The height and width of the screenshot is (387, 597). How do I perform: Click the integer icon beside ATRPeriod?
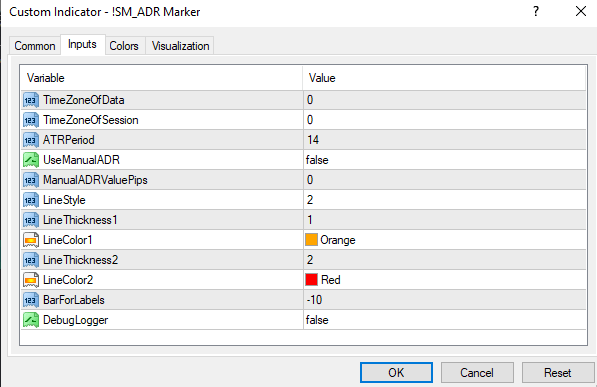pyautogui.click(x=31, y=140)
